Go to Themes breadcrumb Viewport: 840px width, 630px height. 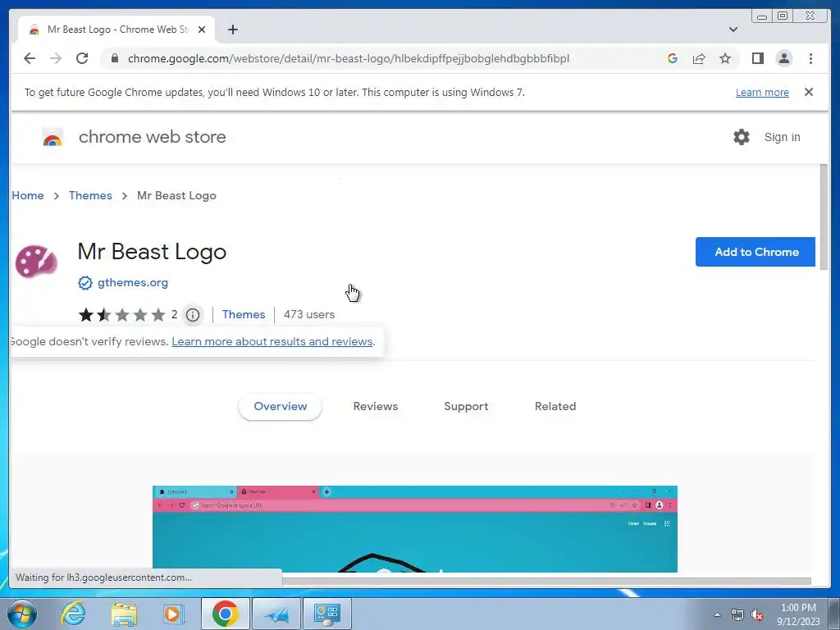(90, 195)
